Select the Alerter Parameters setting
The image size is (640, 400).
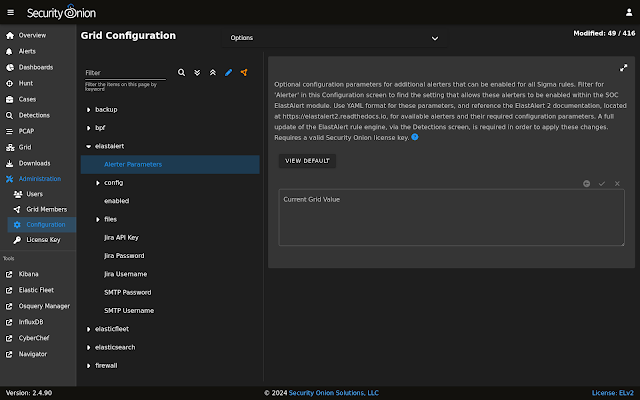tap(170, 164)
